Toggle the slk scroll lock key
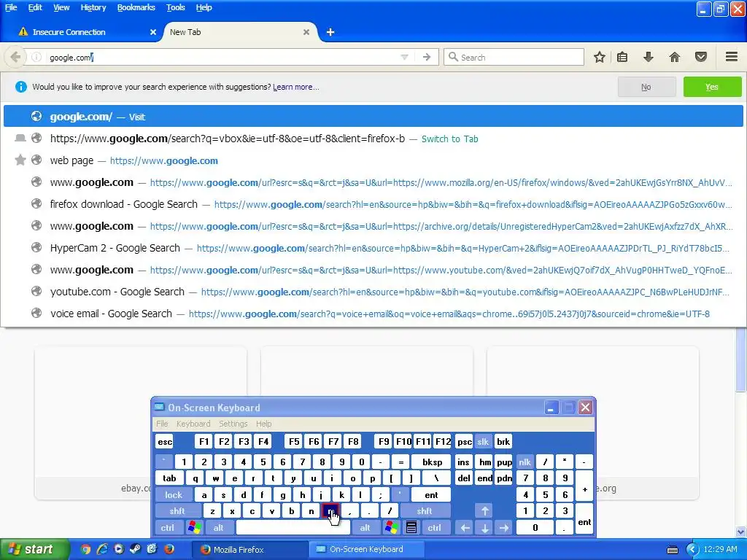The image size is (747, 560). (x=483, y=441)
